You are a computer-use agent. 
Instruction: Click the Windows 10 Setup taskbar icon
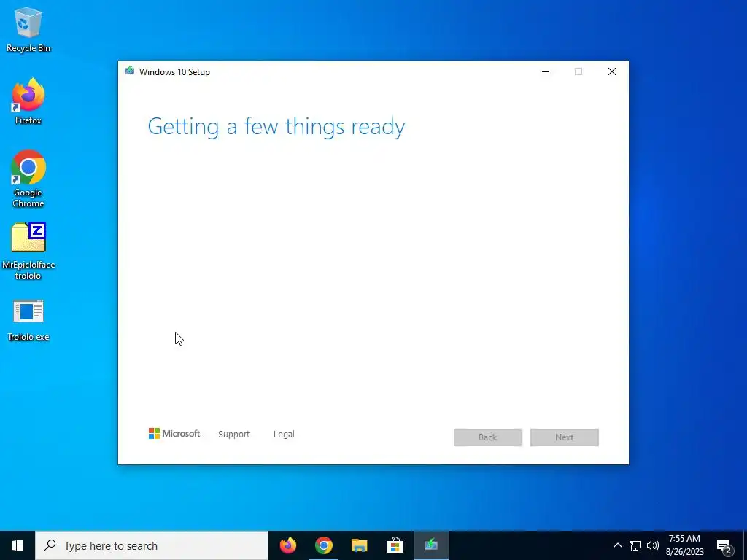pos(430,545)
